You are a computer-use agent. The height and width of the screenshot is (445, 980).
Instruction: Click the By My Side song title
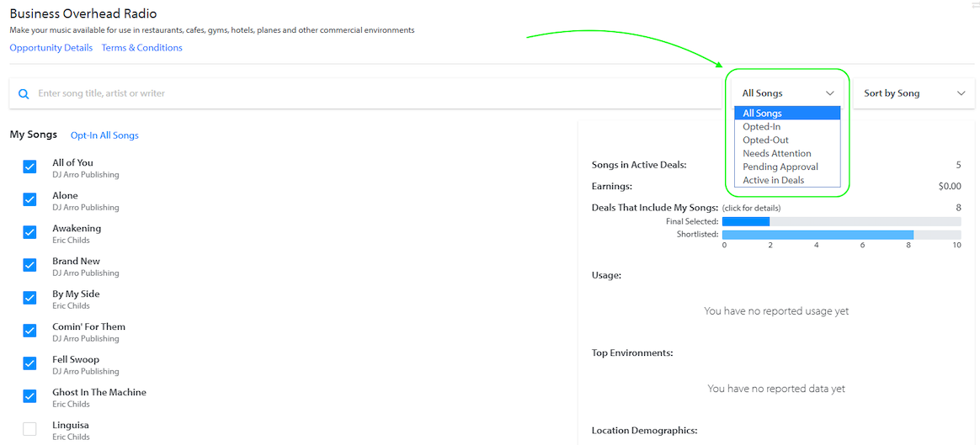point(76,294)
